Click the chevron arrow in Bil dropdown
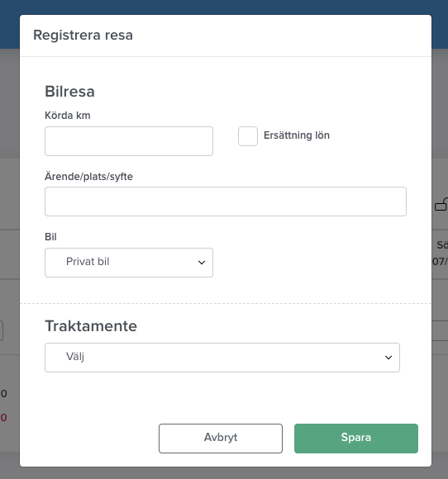 tap(202, 263)
